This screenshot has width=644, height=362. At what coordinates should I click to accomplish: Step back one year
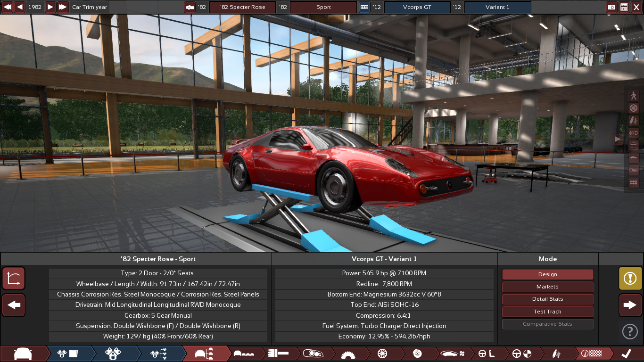20,7
